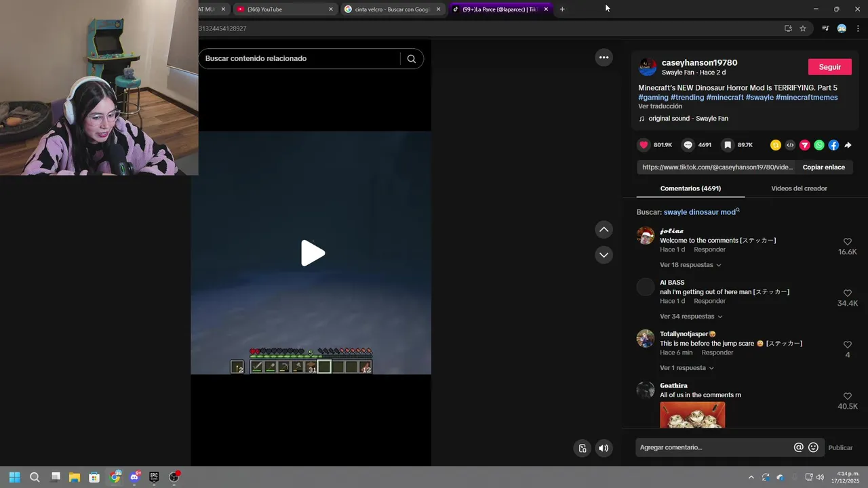The image size is (868, 488).
Task: Share the video to Facebook
Action: tap(833, 145)
